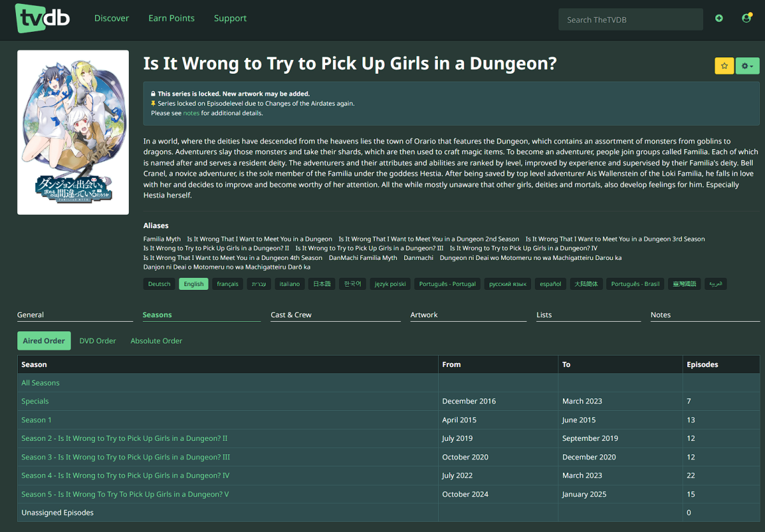Open the user account profile icon

click(x=747, y=18)
